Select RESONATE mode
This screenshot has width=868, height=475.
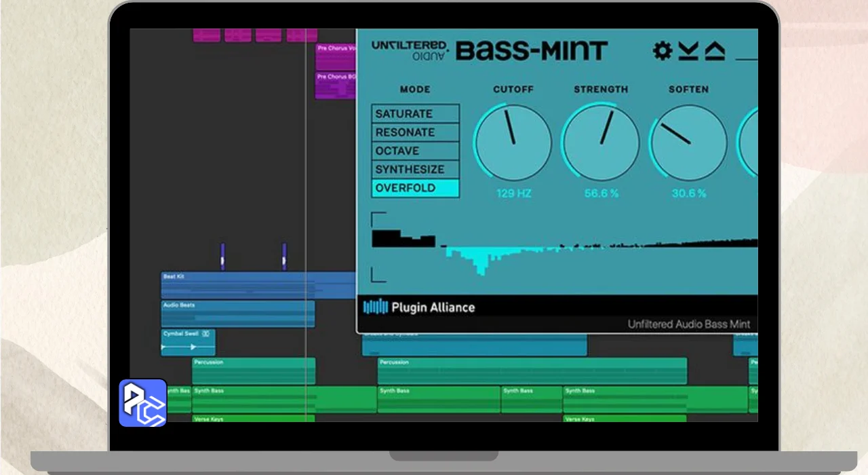click(415, 132)
